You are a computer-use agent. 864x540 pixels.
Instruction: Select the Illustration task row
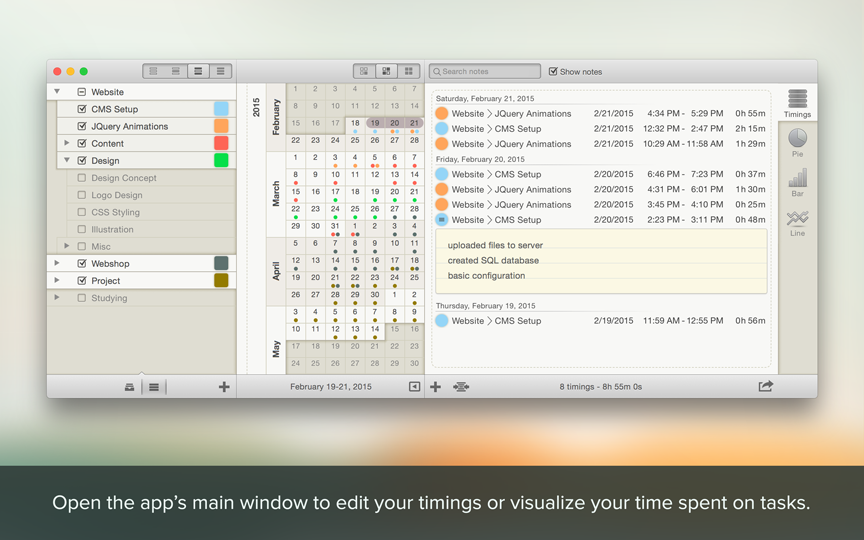point(152,229)
